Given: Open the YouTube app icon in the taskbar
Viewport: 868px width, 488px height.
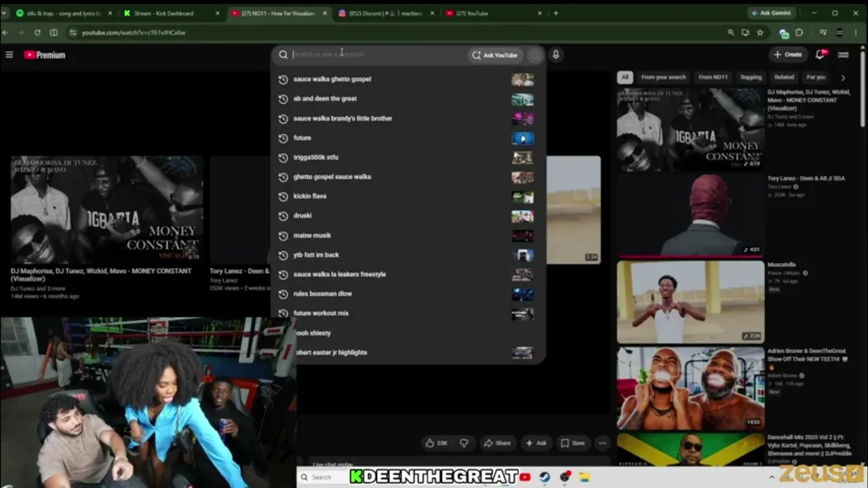Looking at the screenshot, I should (x=525, y=477).
